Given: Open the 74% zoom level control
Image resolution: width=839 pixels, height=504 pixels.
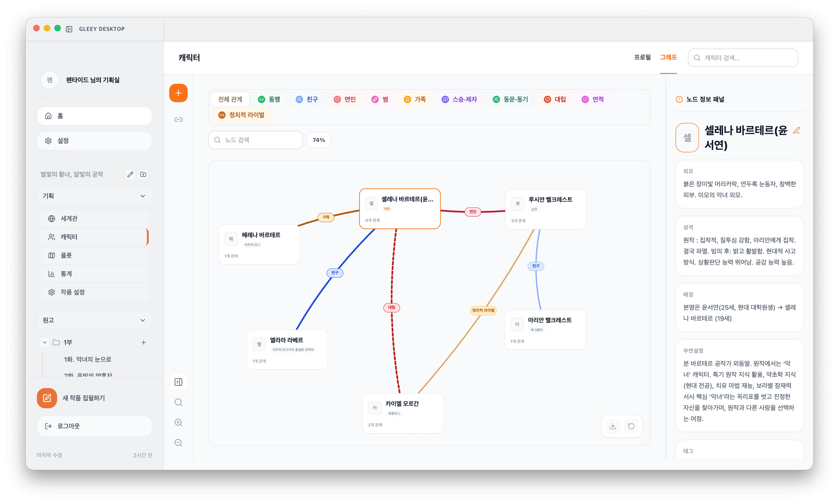Looking at the screenshot, I should point(319,140).
